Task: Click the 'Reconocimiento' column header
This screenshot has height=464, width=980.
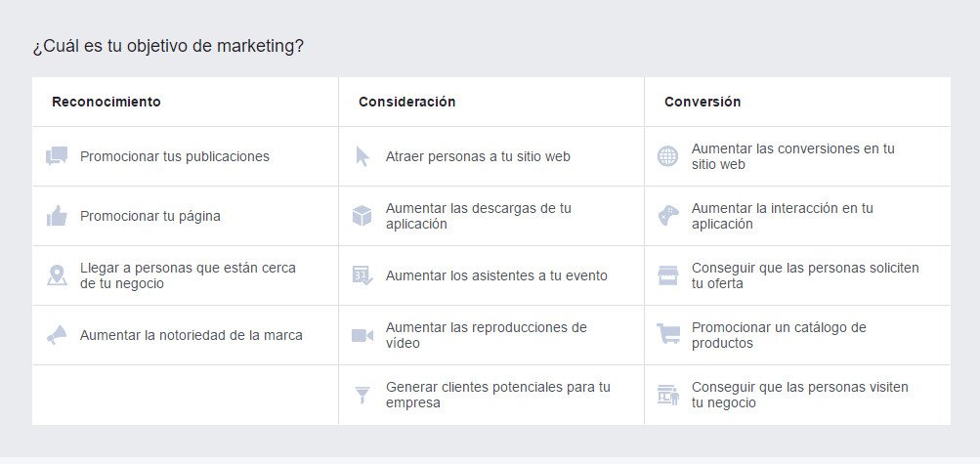Action: point(107,102)
